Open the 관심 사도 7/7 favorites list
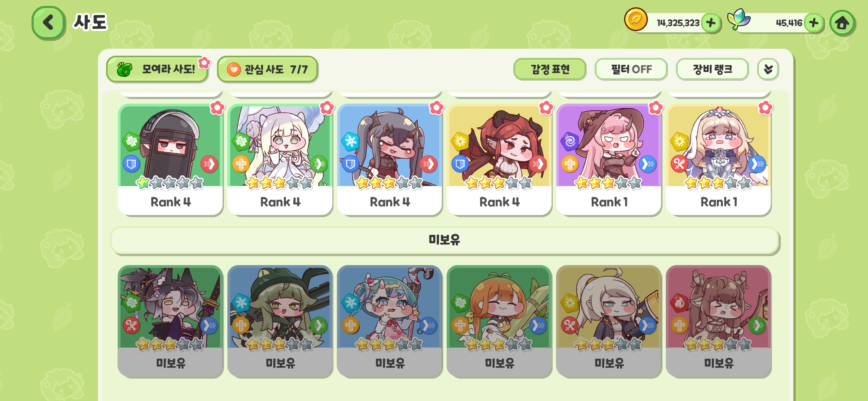 (x=267, y=69)
